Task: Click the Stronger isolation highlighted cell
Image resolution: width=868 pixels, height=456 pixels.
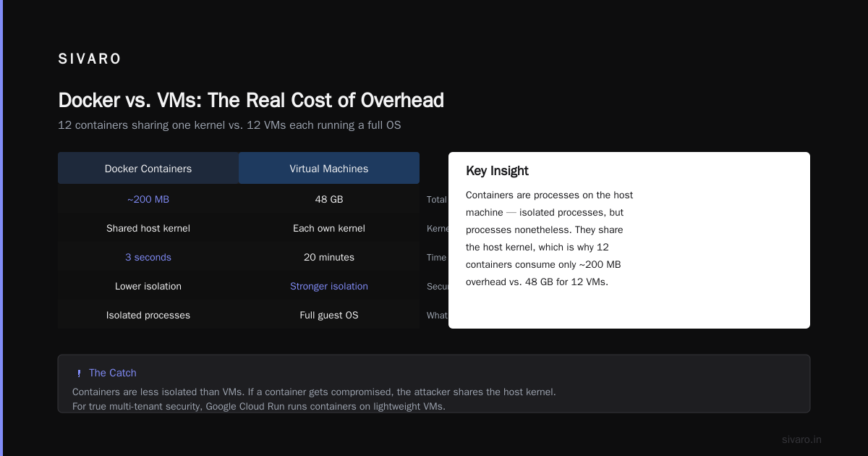Action: pos(329,286)
